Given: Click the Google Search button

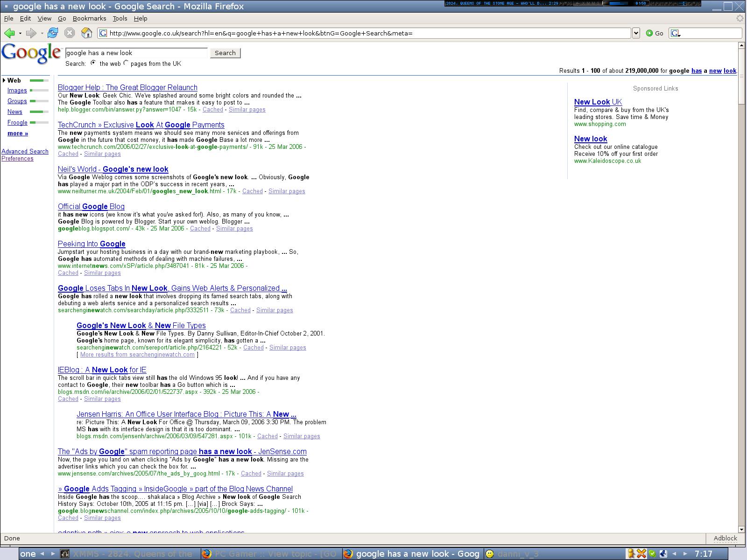Looking at the screenshot, I should (225, 53).
